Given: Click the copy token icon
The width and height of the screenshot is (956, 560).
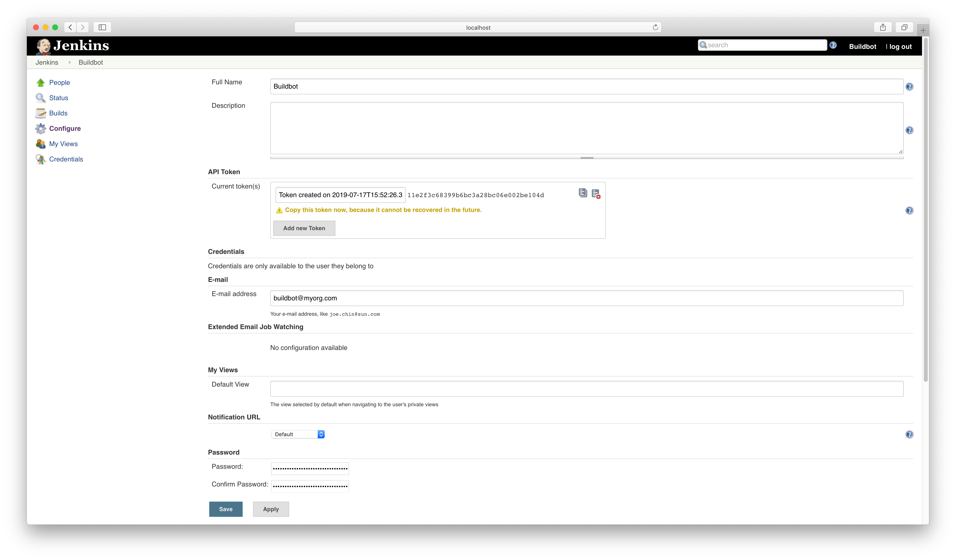Looking at the screenshot, I should tap(583, 193).
